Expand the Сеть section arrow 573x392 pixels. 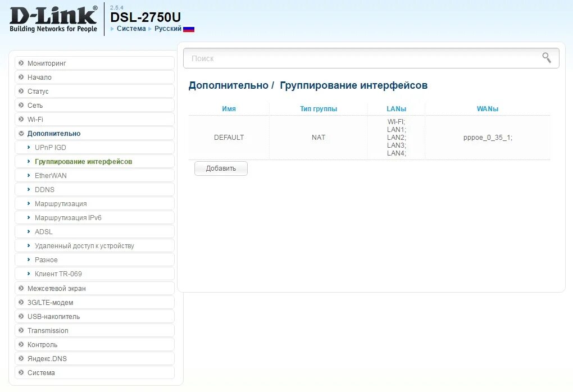coord(21,105)
